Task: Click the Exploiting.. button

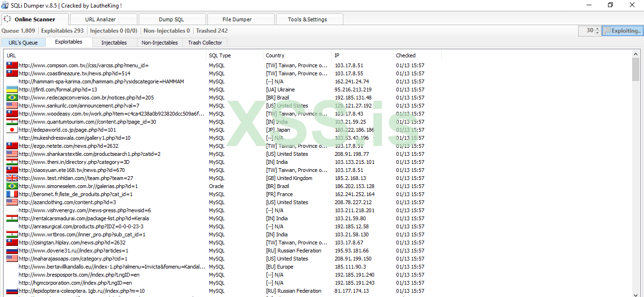Action: point(623,31)
